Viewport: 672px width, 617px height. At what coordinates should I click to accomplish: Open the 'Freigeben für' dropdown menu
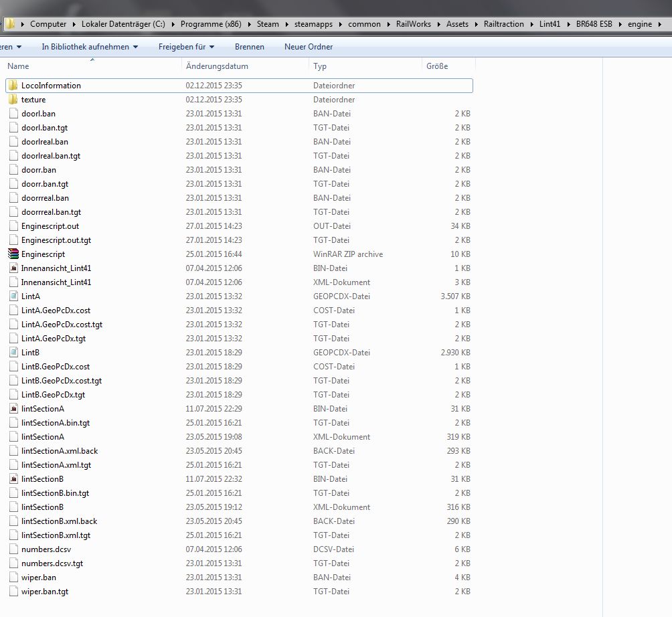point(186,47)
